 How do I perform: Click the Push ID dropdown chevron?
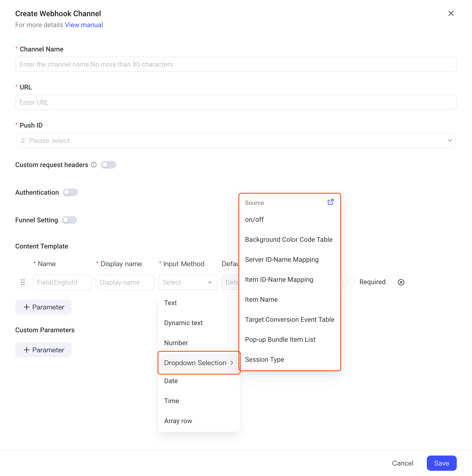pos(450,140)
